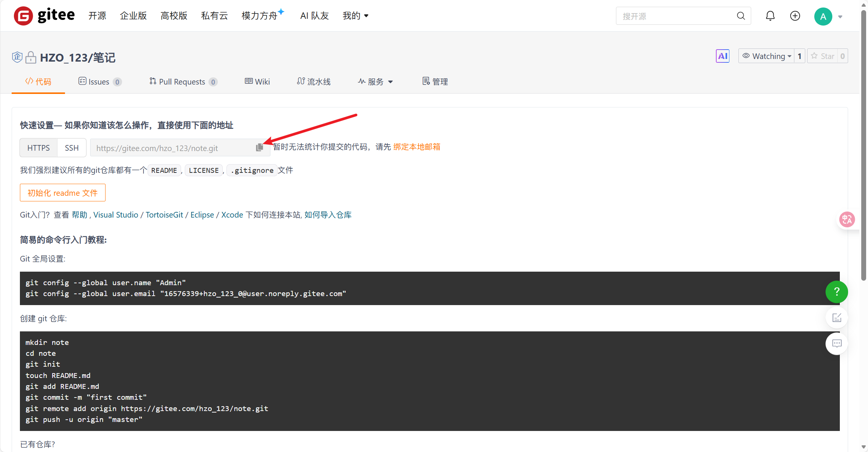Open the notifications bell
Screen dimensions: 868x452
770,16
